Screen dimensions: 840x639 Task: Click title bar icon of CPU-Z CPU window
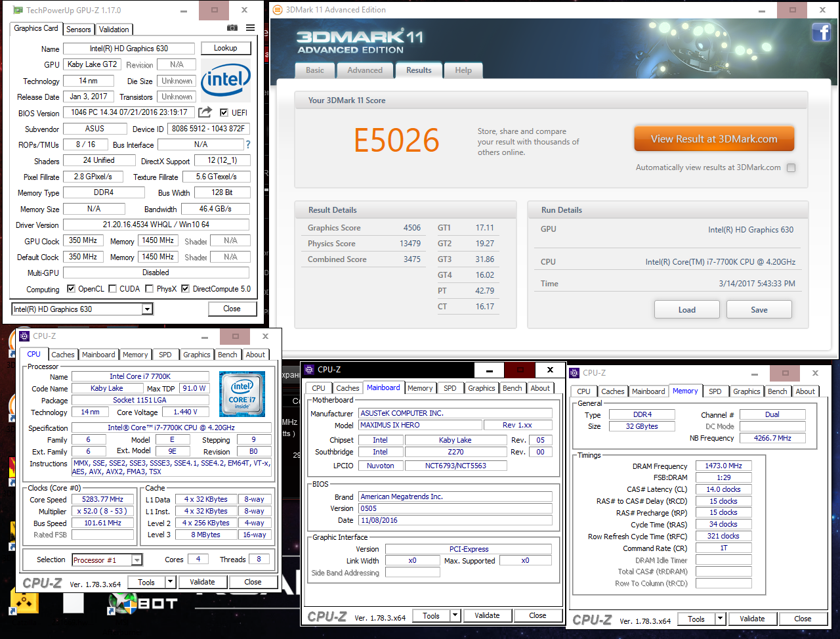click(x=24, y=336)
